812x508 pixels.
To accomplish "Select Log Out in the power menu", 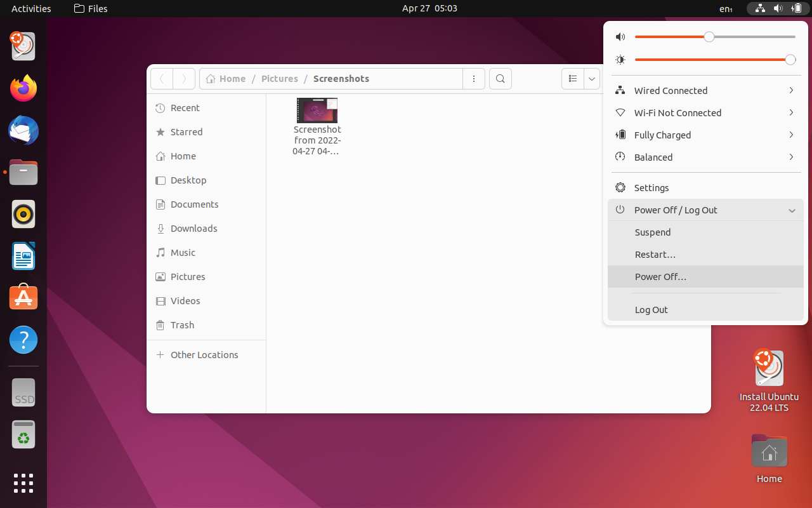I will click(x=705, y=310).
